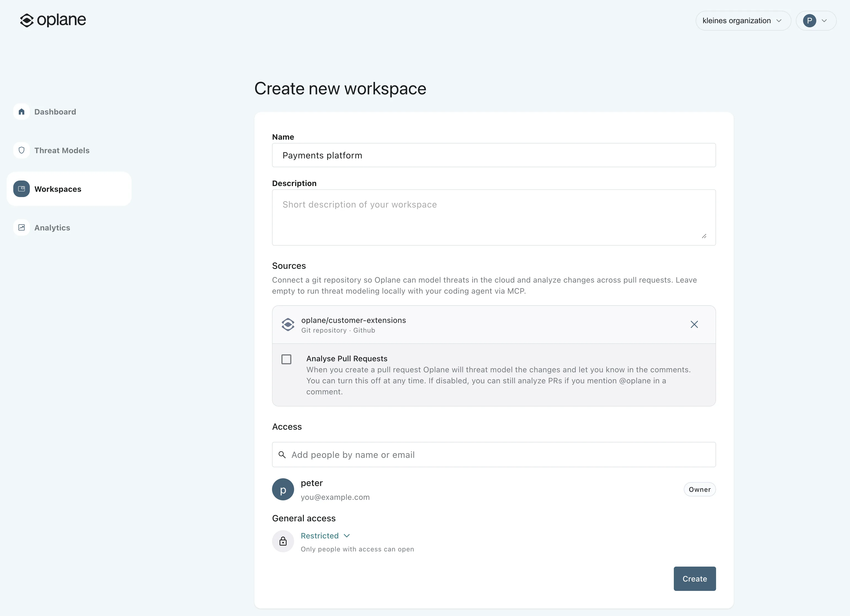Remove the oplane/customer-extensions source
The width and height of the screenshot is (850, 616).
point(694,324)
